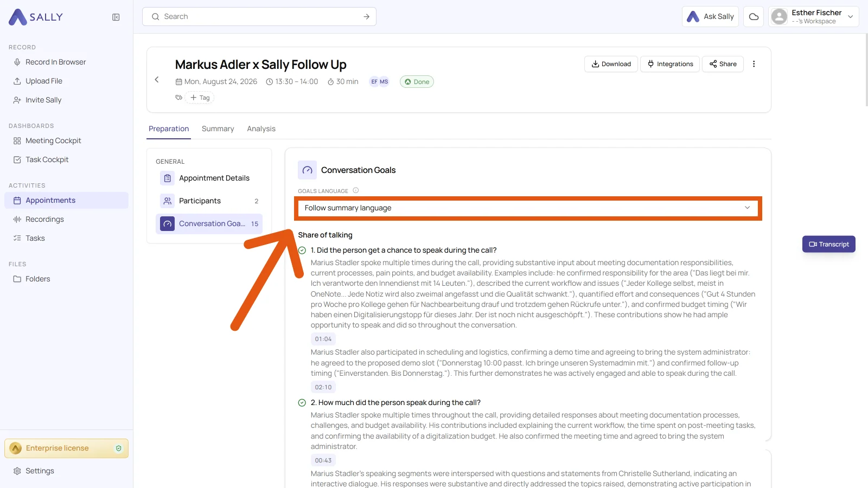The height and width of the screenshot is (488, 868).
Task: Click the checkmark icon next to question 2
Action: click(x=302, y=403)
